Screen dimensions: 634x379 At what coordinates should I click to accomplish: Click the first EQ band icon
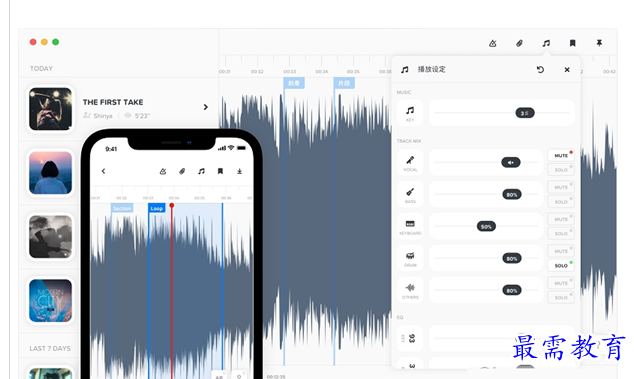click(x=410, y=338)
